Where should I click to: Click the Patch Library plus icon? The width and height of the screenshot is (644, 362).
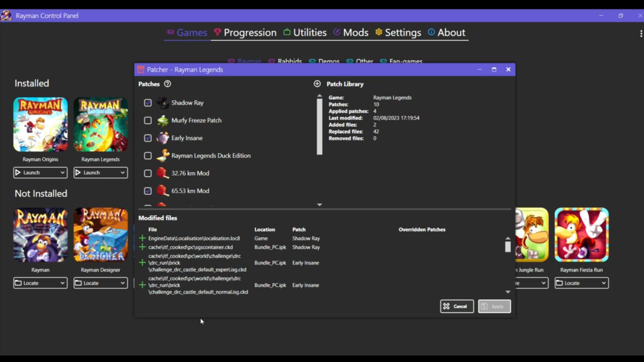[x=317, y=84]
